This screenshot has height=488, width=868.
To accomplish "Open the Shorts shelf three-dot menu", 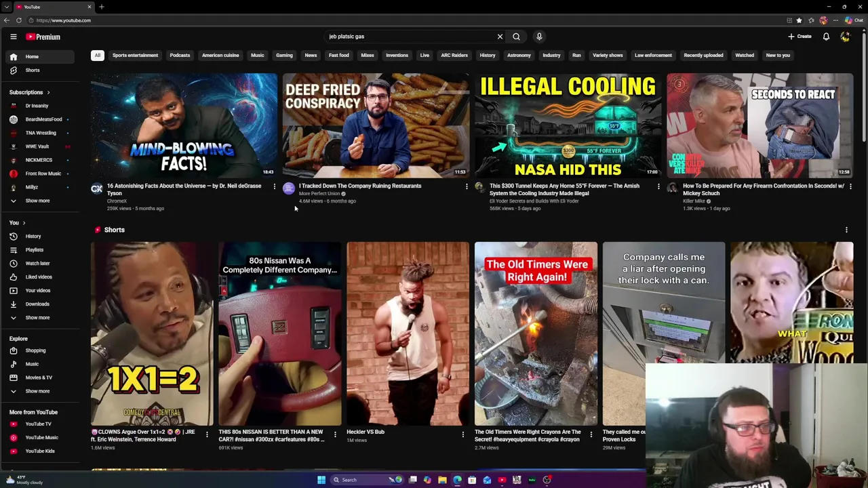I will (x=846, y=230).
